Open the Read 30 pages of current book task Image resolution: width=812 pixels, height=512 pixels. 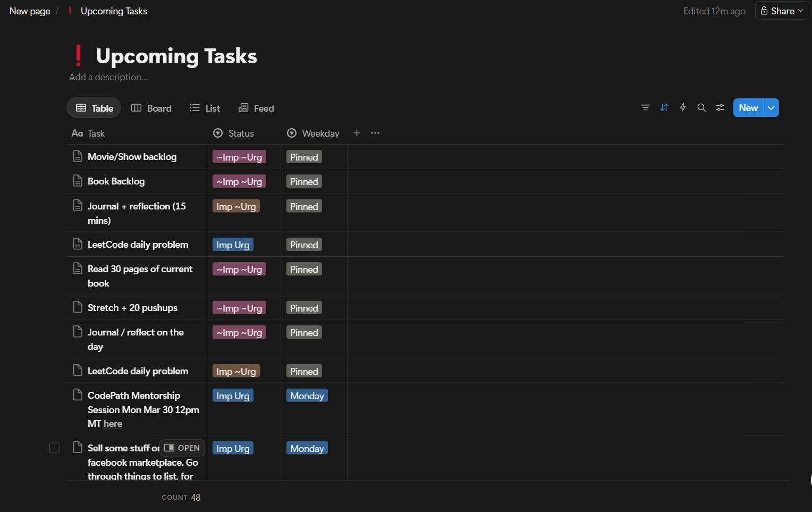140,276
